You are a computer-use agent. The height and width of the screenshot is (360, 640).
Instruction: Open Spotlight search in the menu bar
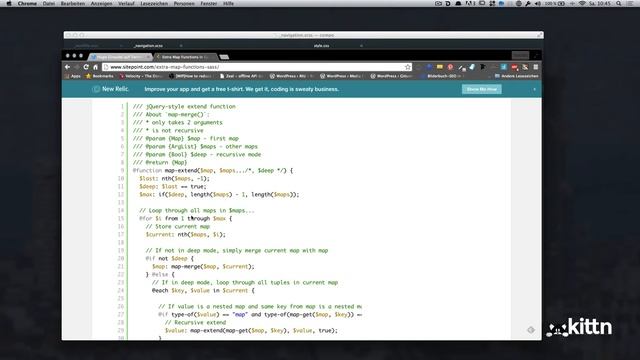(619, 3)
